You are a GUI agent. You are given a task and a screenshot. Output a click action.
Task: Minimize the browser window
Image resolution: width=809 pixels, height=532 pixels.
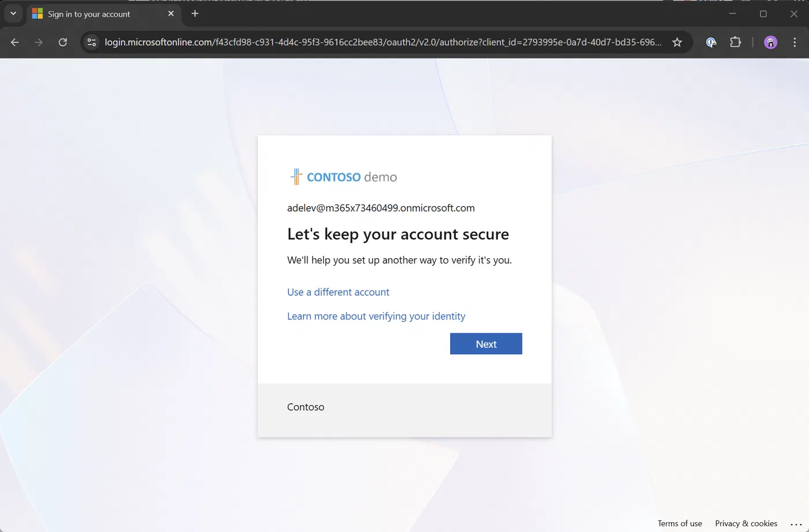[x=732, y=14]
